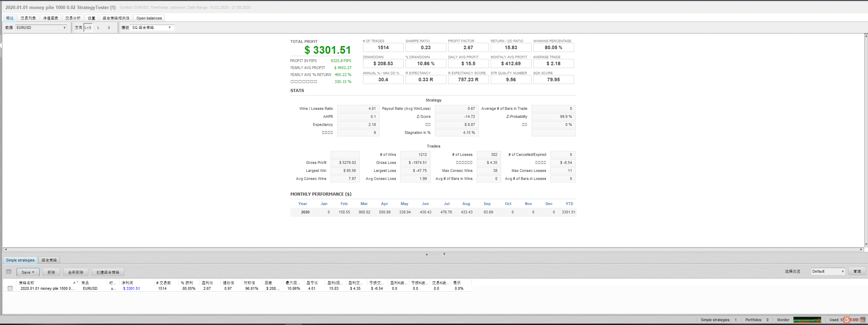This screenshot has width=868, height=325.
Task: Click the Z-Score value -14.72
Action: (x=457, y=116)
